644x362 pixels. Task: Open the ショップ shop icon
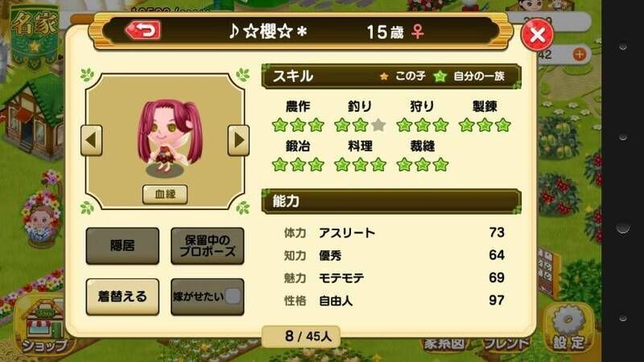coord(44,328)
